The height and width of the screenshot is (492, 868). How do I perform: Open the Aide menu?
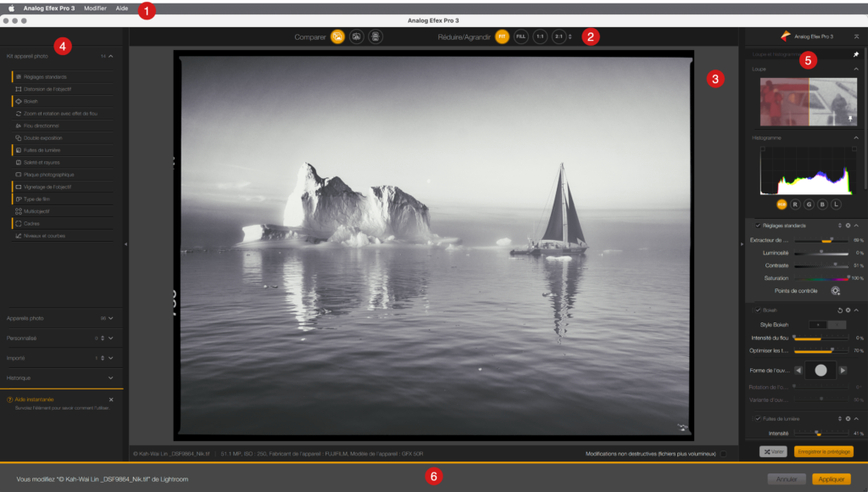point(122,8)
